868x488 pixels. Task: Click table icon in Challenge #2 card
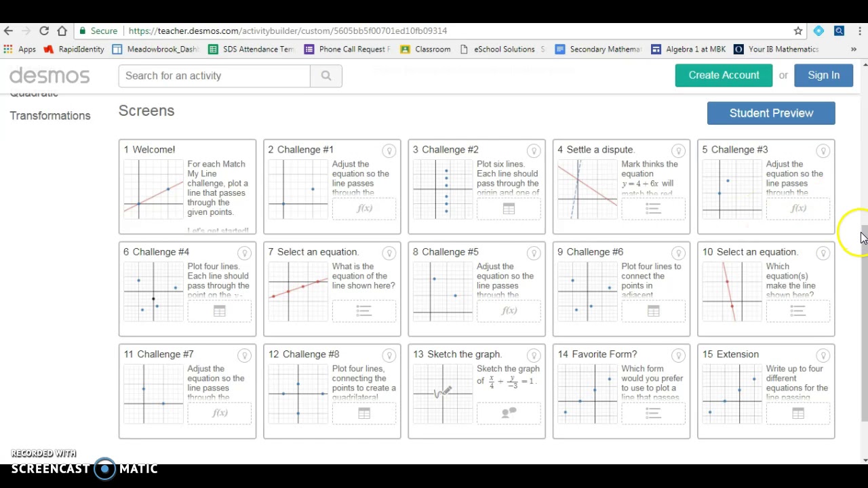point(509,209)
